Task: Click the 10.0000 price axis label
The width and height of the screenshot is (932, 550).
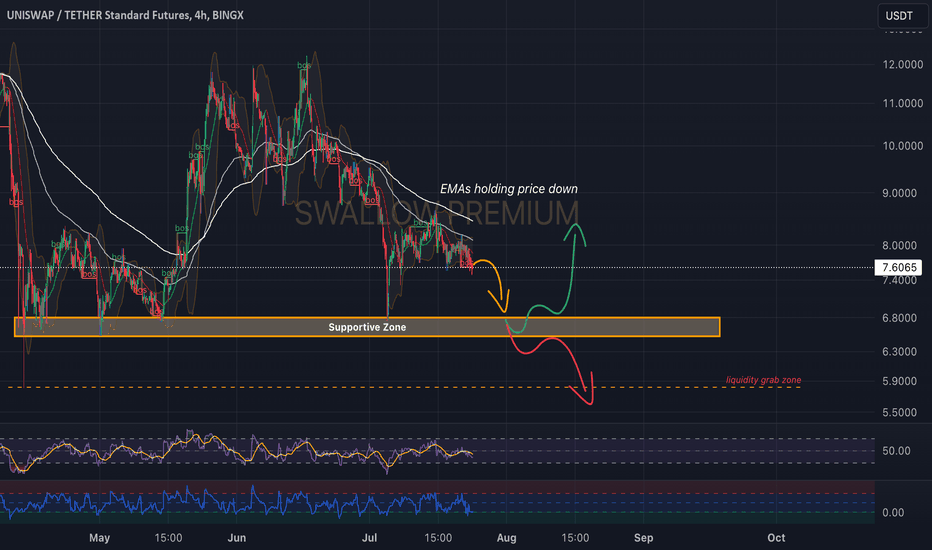Action: pyautogui.click(x=903, y=146)
